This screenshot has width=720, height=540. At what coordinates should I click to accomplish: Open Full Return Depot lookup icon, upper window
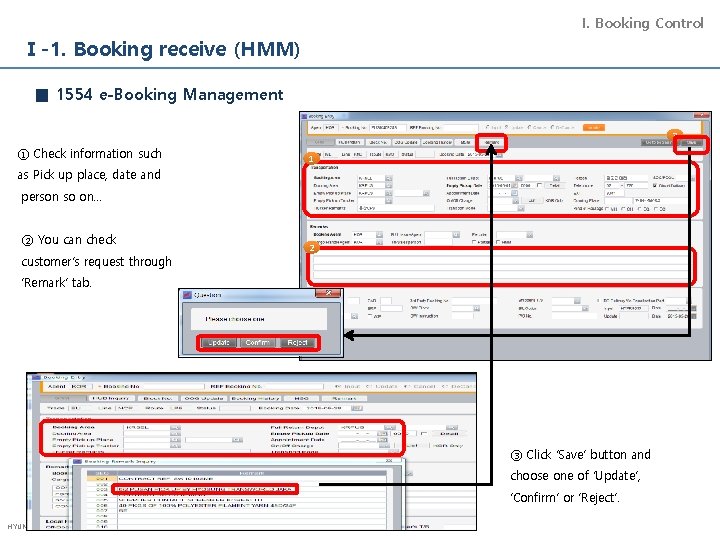pyautogui.click(x=519, y=178)
